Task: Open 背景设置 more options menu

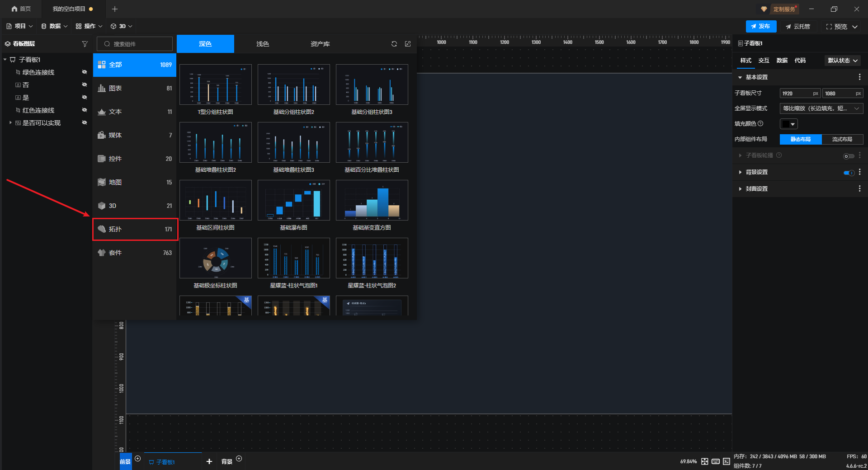Action: (859, 172)
